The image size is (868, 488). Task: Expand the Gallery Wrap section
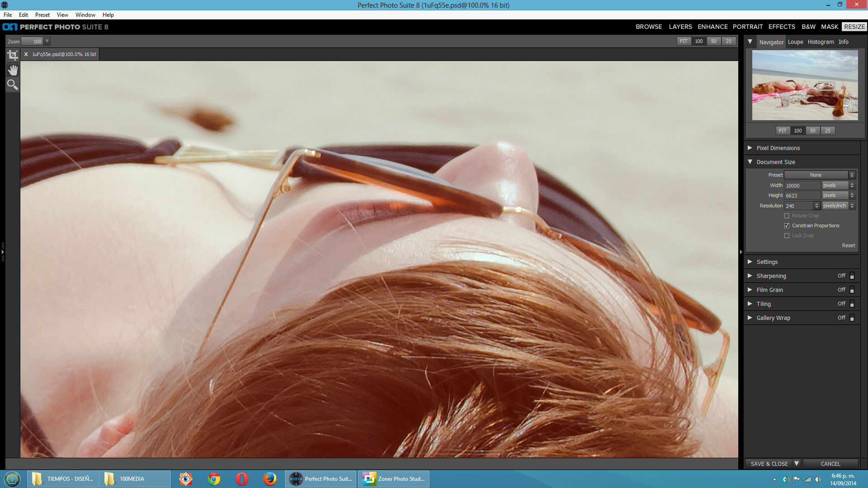[750, 318]
